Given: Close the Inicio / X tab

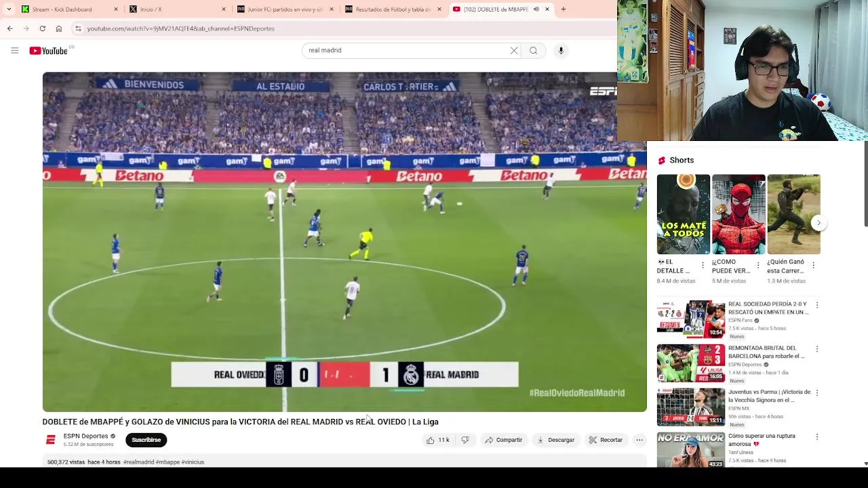Looking at the screenshot, I should 224,9.
